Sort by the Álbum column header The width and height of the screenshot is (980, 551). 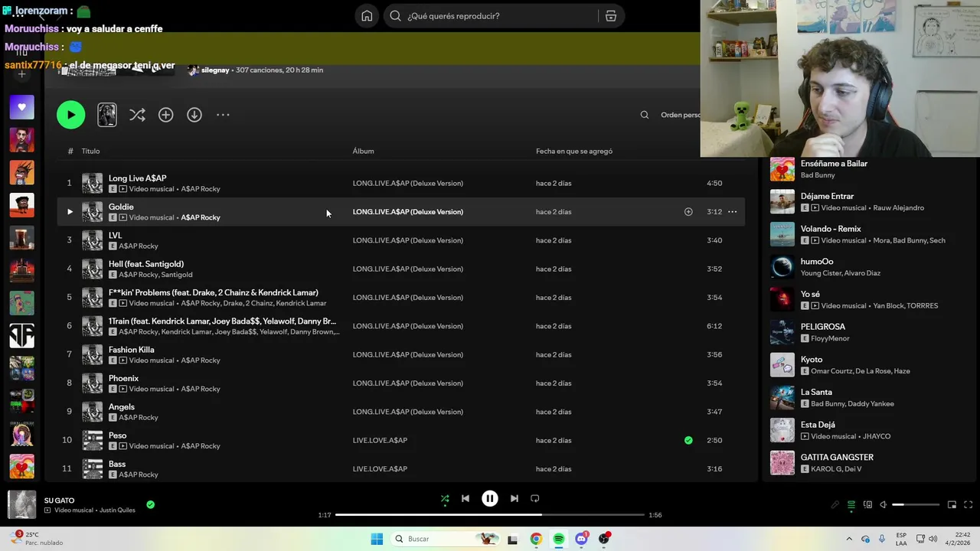coord(363,151)
